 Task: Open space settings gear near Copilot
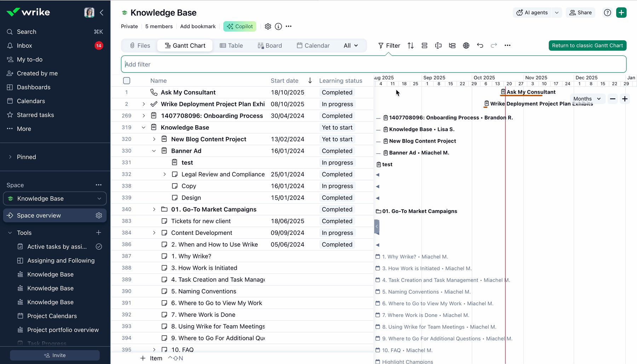(268, 27)
